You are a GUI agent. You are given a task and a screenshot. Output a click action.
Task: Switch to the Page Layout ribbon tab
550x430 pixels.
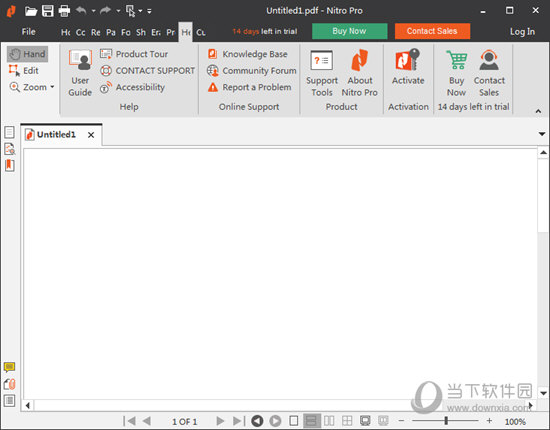pos(111,32)
